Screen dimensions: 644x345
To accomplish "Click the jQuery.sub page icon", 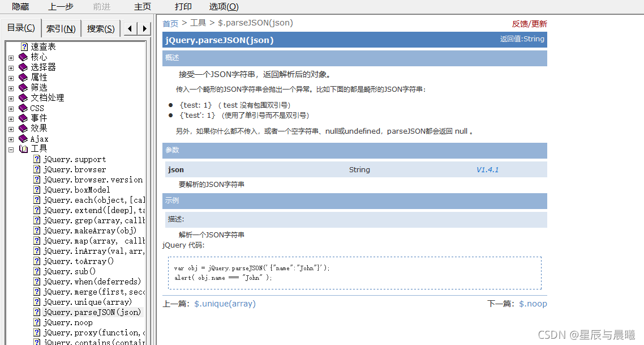I will [37, 271].
